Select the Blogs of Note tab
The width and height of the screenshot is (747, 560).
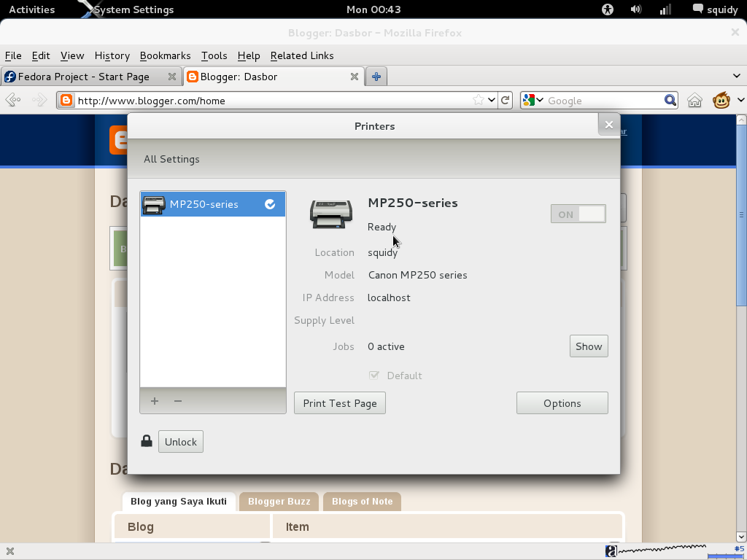[362, 502]
